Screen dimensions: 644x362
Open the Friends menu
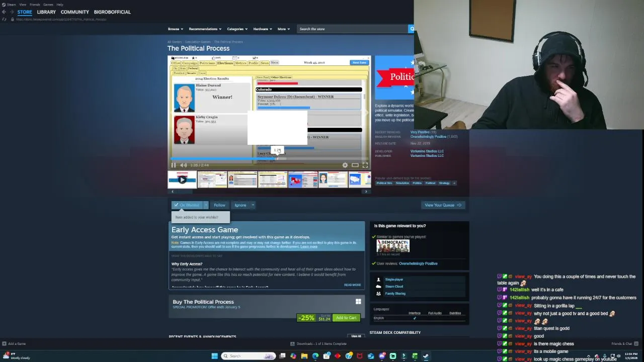(35, 5)
